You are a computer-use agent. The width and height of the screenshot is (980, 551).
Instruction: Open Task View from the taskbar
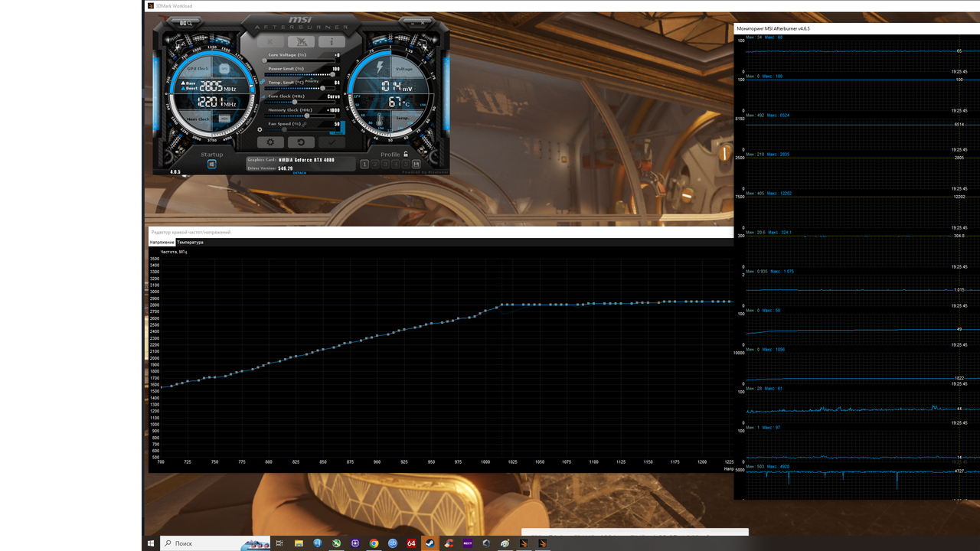coord(279,543)
